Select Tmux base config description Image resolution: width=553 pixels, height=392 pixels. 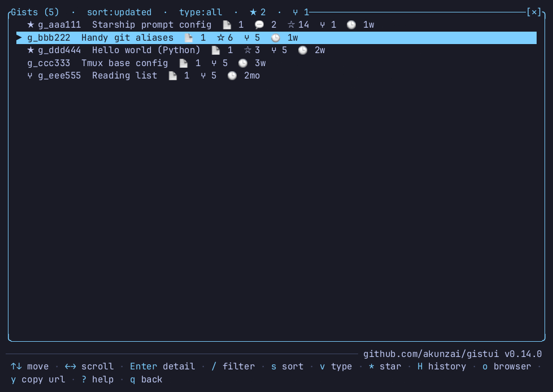click(124, 63)
